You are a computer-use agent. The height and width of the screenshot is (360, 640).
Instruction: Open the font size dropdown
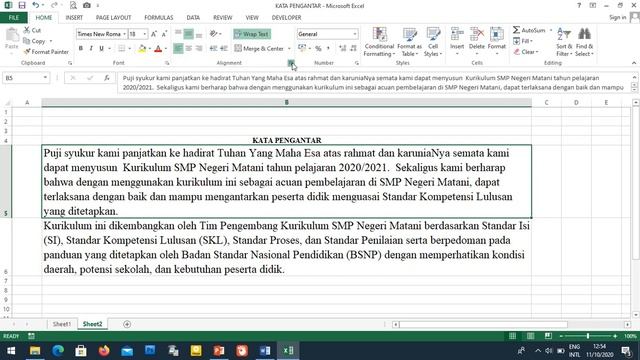point(144,34)
